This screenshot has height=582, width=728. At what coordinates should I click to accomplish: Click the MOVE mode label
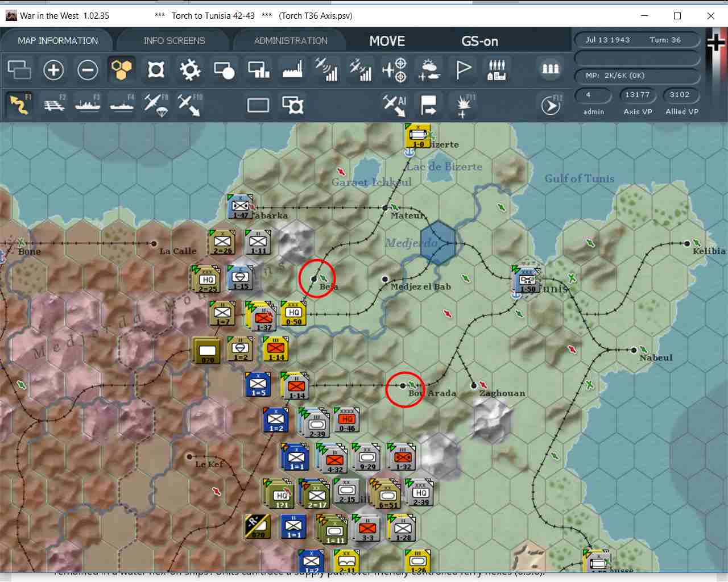coord(387,41)
